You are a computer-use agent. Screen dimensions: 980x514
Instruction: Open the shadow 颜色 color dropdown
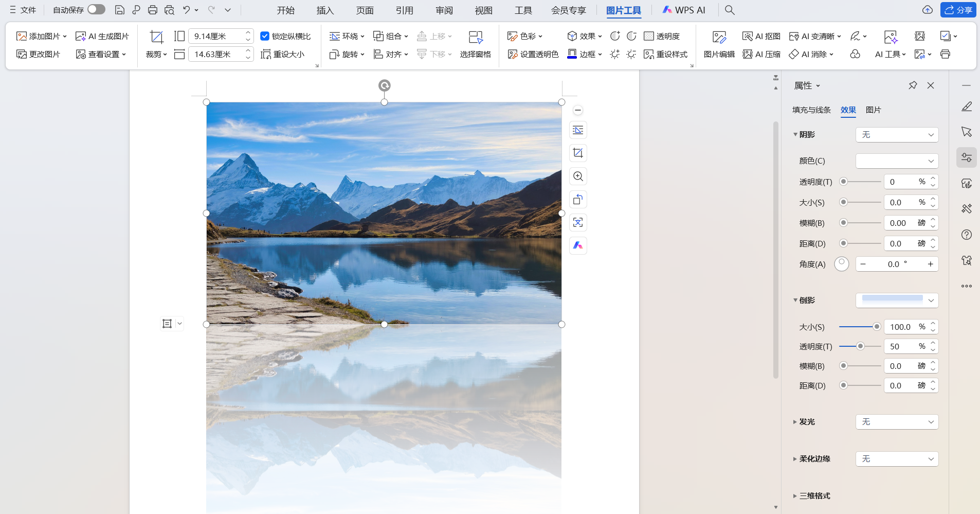(x=897, y=161)
